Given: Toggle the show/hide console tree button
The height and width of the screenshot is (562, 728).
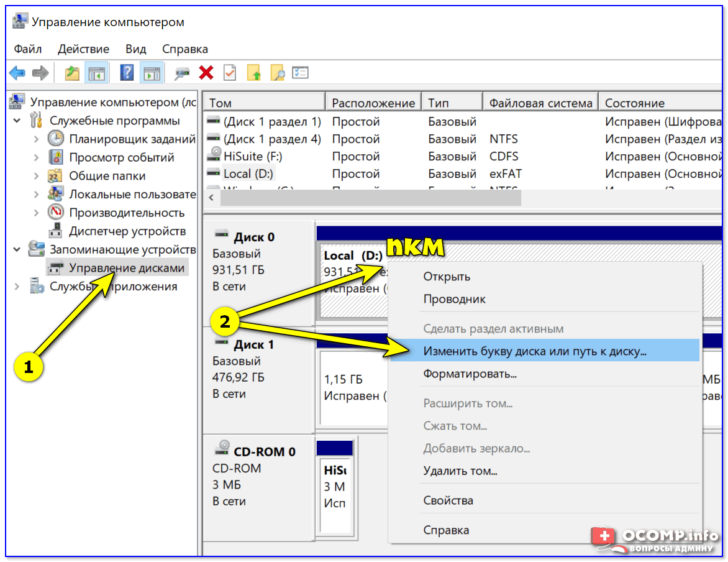Looking at the screenshot, I should point(96,73).
